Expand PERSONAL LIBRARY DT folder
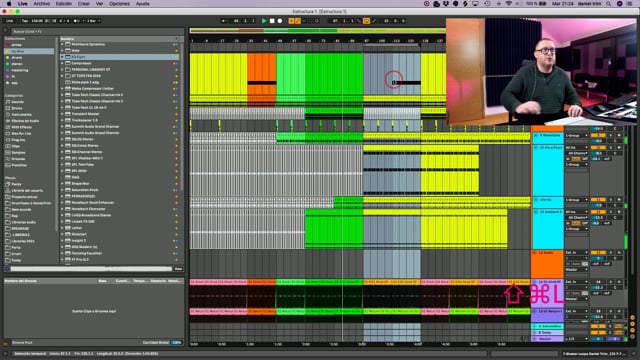The image size is (640, 360). tap(62, 69)
